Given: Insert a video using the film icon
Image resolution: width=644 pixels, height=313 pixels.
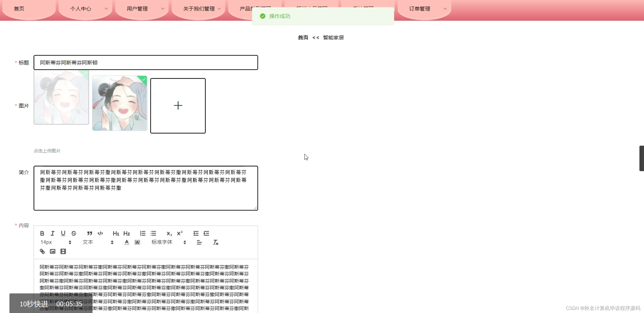Looking at the screenshot, I should [63, 251].
